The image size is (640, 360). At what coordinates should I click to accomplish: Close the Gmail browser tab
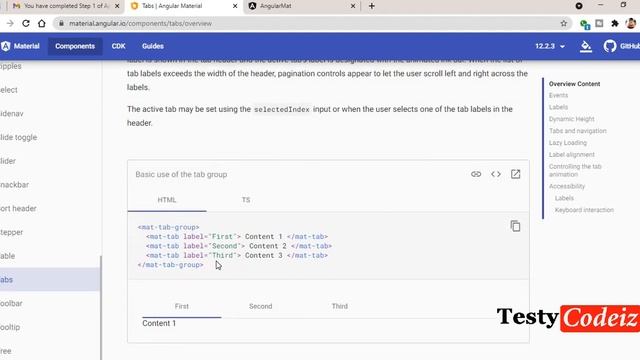[x=117, y=6]
